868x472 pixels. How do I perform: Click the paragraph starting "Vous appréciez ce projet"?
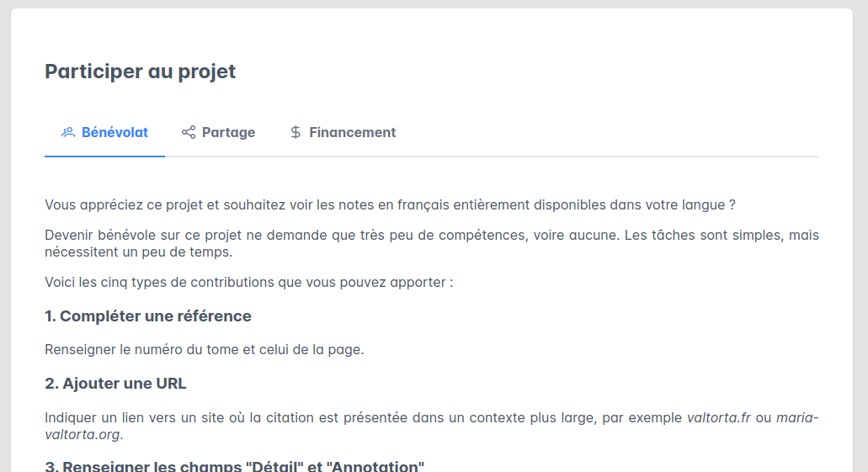pos(390,204)
